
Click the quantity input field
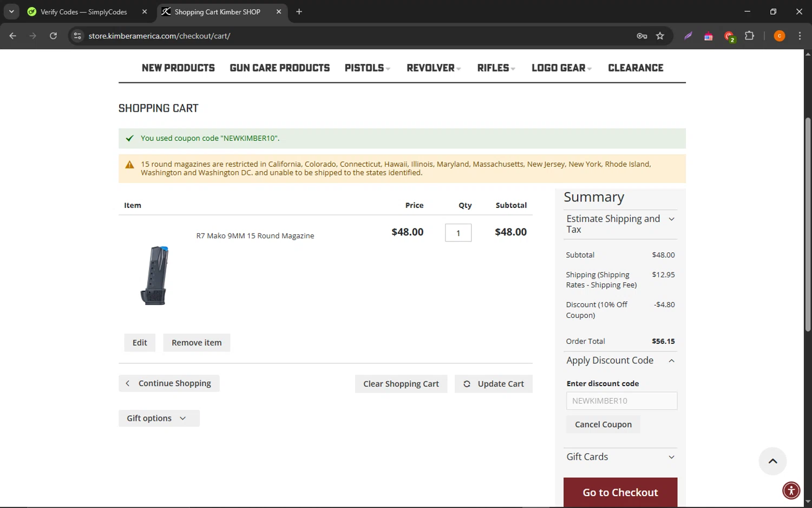[458, 233]
